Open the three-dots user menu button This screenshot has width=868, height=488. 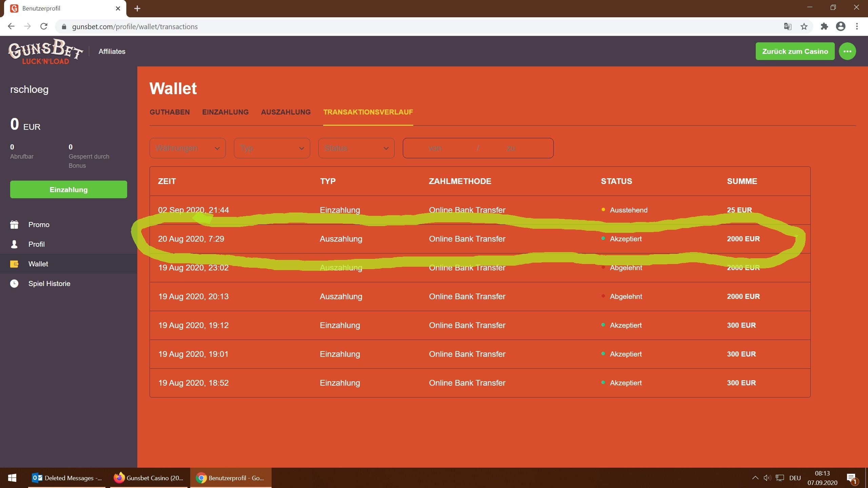tap(847, 51)
